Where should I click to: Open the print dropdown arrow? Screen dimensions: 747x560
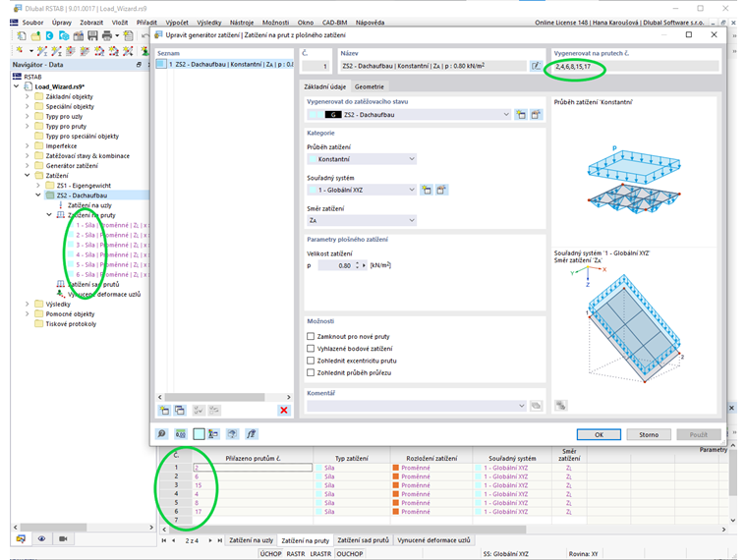[117, 35]
